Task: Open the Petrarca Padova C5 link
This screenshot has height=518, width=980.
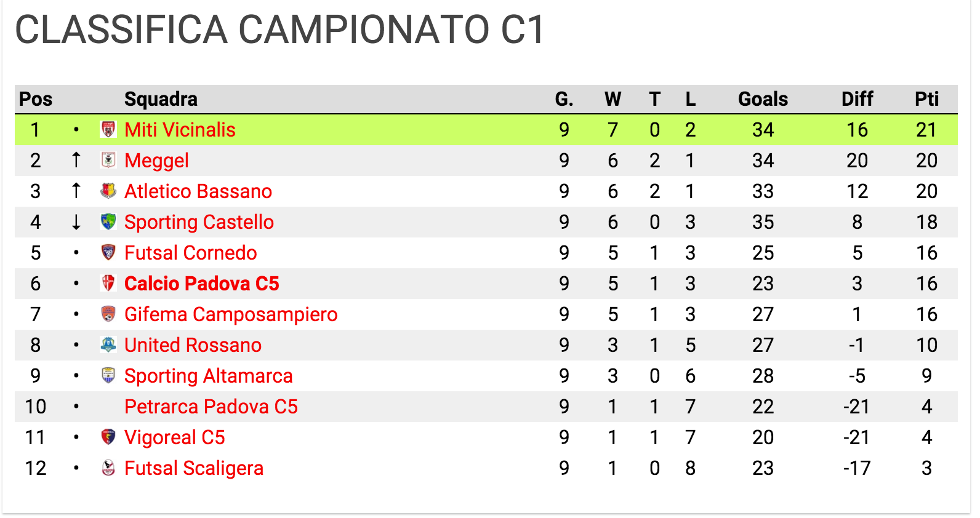Action: 211,407
